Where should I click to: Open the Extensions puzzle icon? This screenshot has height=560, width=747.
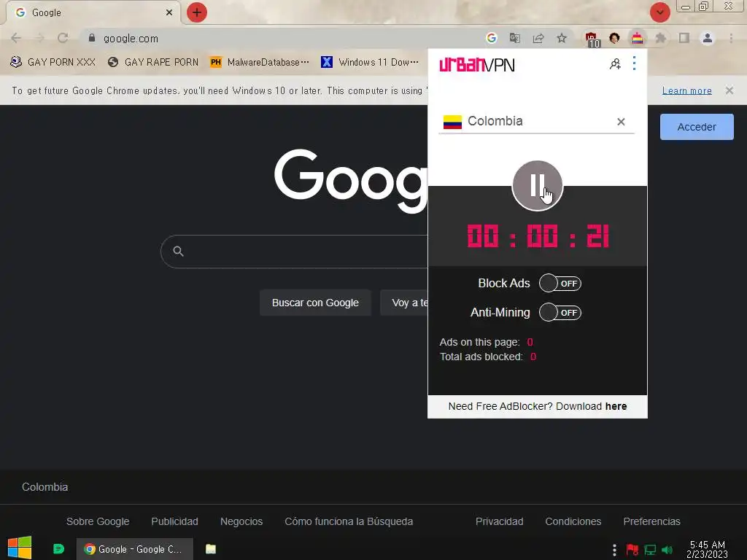tap(660, 38)
